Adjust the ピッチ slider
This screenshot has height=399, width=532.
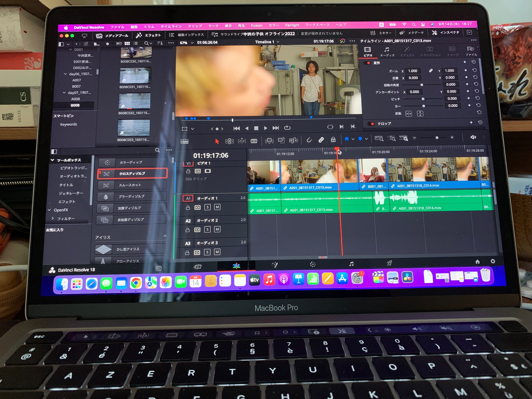tap(423, 99)
